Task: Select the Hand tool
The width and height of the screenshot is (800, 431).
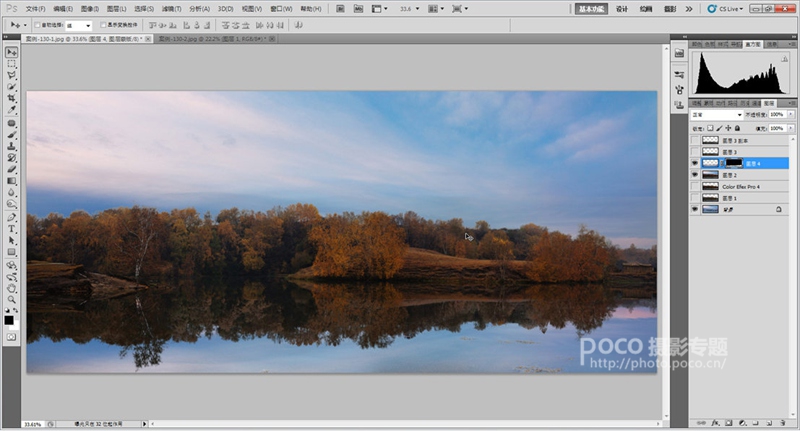Action: 11,289
